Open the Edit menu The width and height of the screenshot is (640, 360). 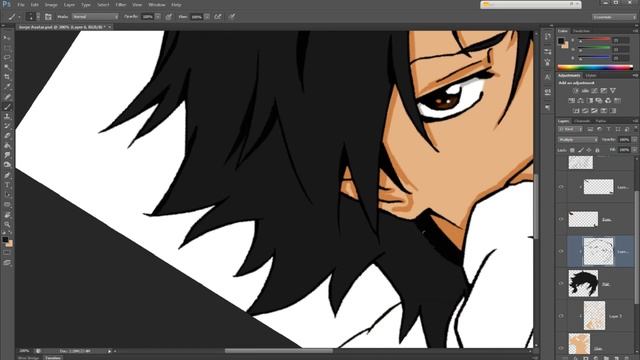35,5
